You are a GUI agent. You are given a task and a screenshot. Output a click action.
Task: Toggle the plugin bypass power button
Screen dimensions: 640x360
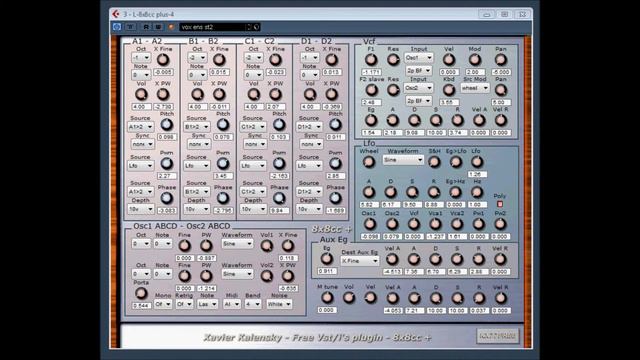pyautogui.click(x=117, y=27)
